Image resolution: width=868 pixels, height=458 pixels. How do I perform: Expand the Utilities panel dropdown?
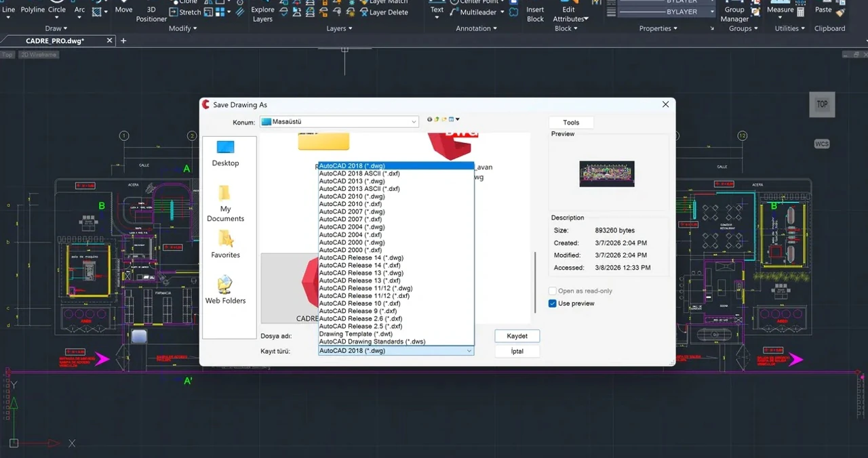coord(790,28)
